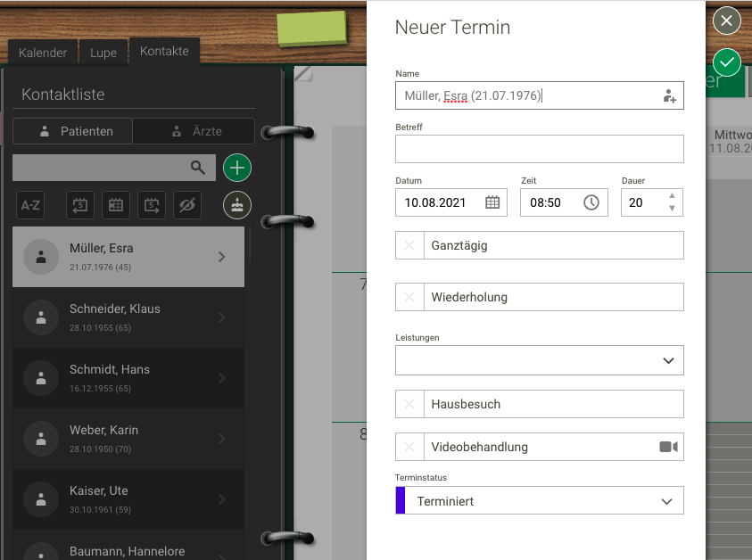Open the clock icon next to the Zeit field
The width and height of the screenshot is (752, 560).
click(x=591, y=202)
